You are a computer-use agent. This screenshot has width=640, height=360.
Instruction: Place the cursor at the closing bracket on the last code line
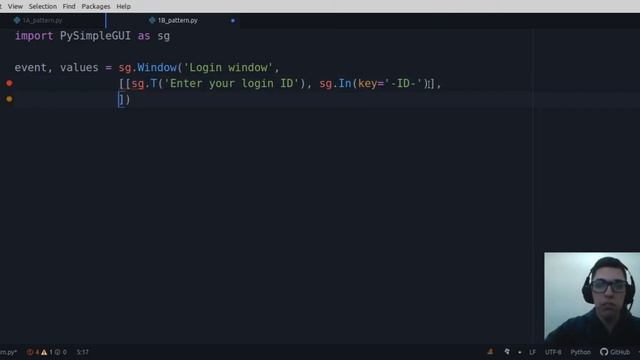pos(121,99)
